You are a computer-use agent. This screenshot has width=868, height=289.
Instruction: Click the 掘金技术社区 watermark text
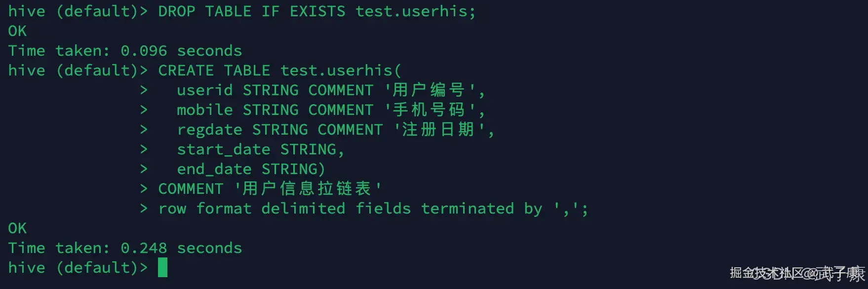(x=766, y=273)
